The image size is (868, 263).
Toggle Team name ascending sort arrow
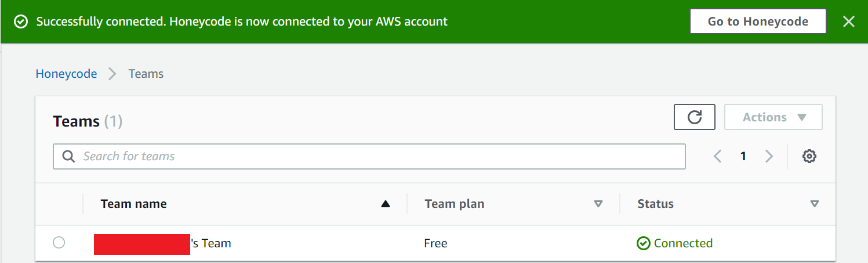386,204
